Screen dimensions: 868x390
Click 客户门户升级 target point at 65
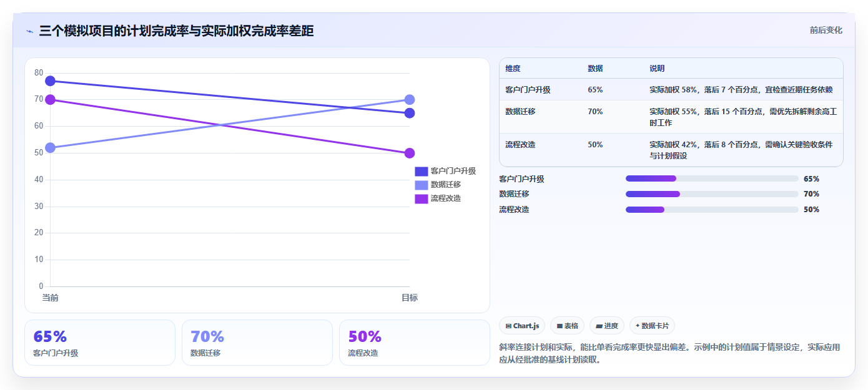coord(410,113)
